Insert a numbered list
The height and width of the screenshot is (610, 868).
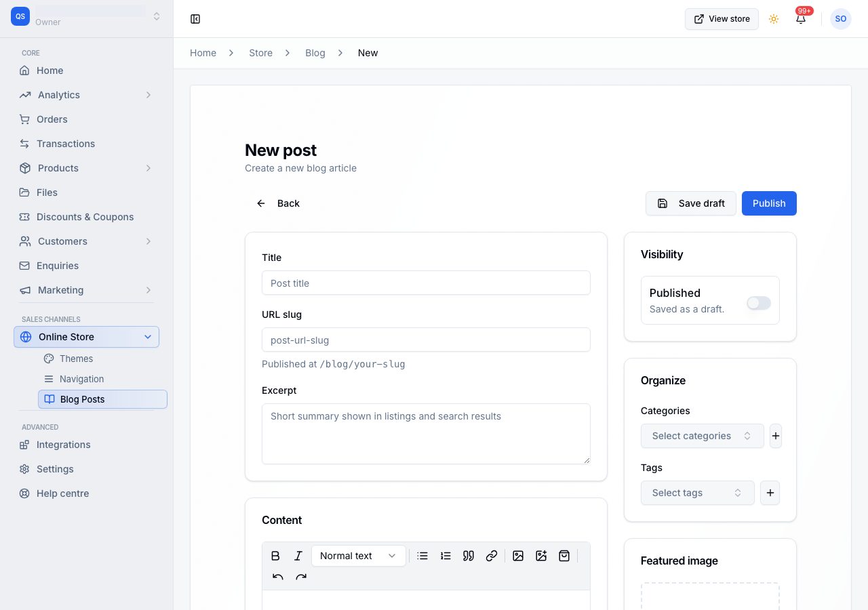446,556
